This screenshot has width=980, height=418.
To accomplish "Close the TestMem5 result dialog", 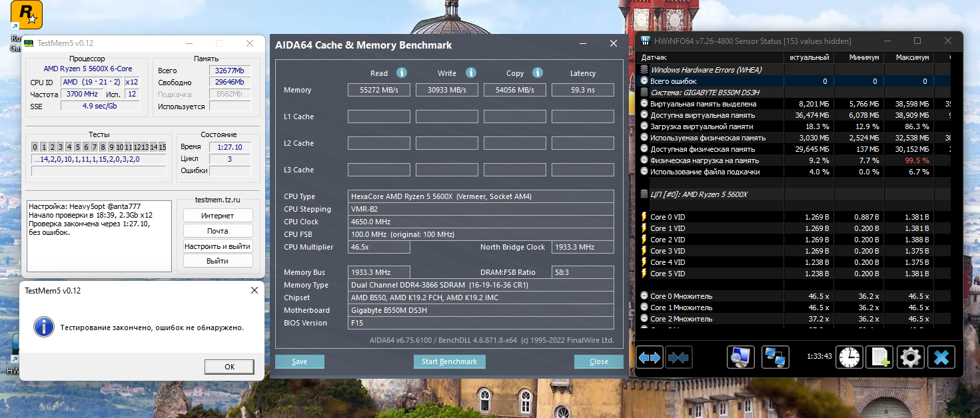I will (254, 291).
